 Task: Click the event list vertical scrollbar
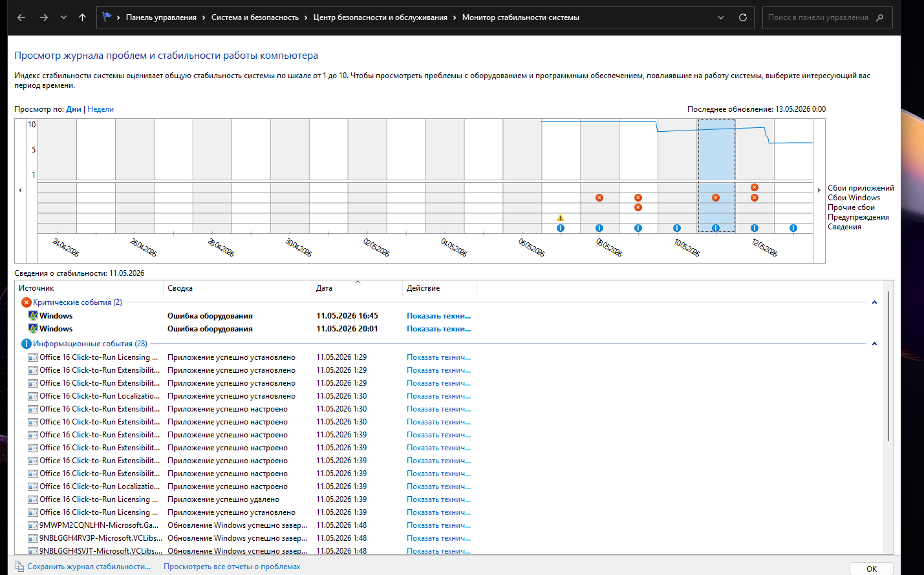click(x=888, y=366)
